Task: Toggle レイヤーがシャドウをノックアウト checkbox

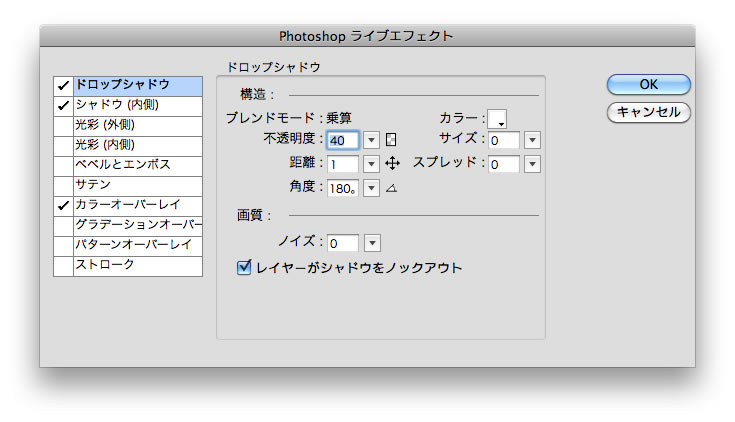Action: (243, 268)
